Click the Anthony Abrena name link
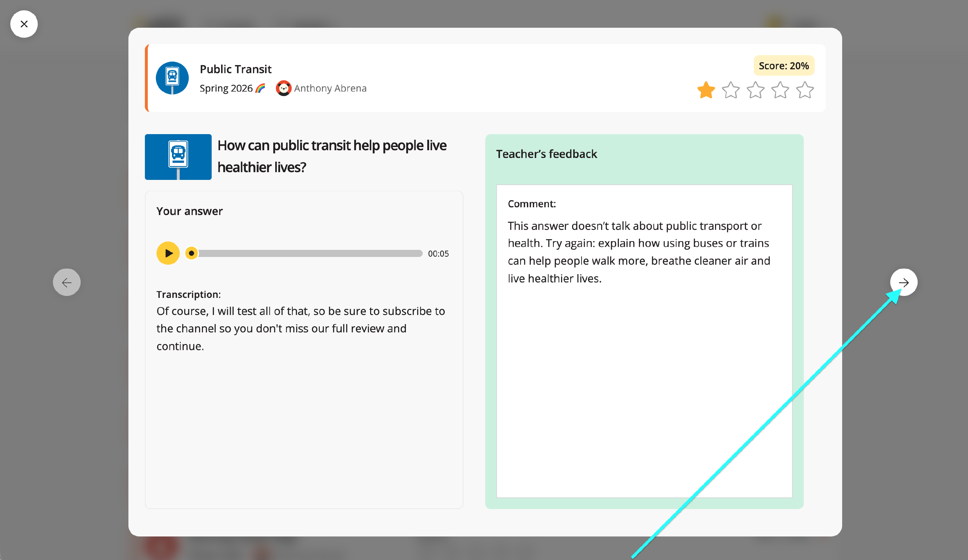Image resolution: width=968 pixels, height=560 pixels. 330,88
